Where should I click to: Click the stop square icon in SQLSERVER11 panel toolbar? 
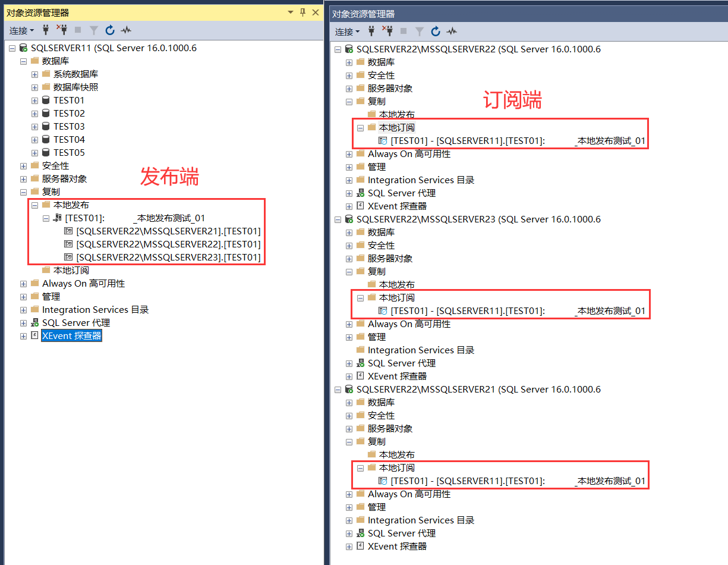coord(78,30)
